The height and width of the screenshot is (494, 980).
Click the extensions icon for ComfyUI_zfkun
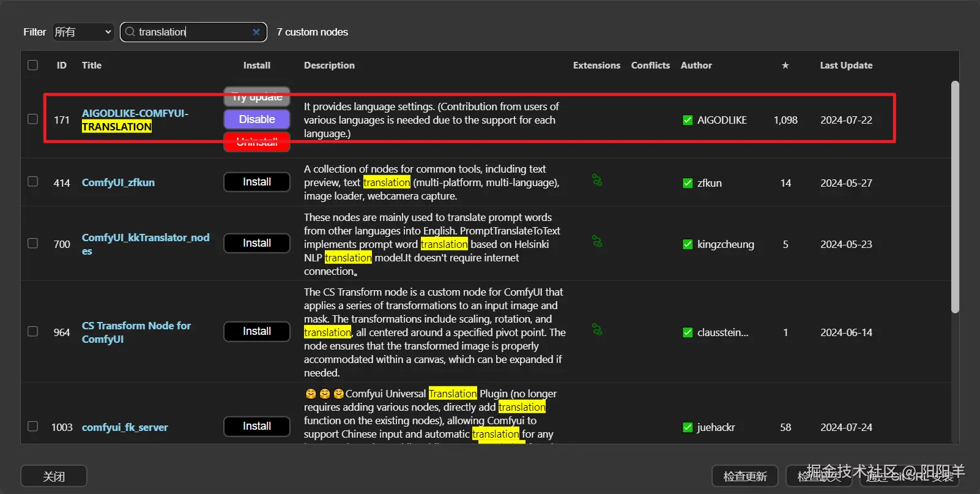(x=597, y=180)
